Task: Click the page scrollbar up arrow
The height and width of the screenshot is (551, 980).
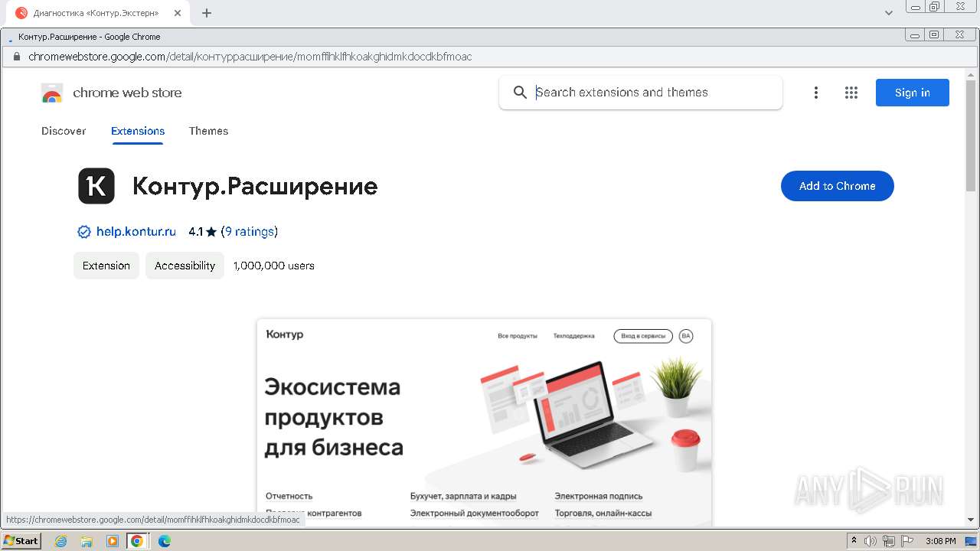Action: (x=972, y=75)
